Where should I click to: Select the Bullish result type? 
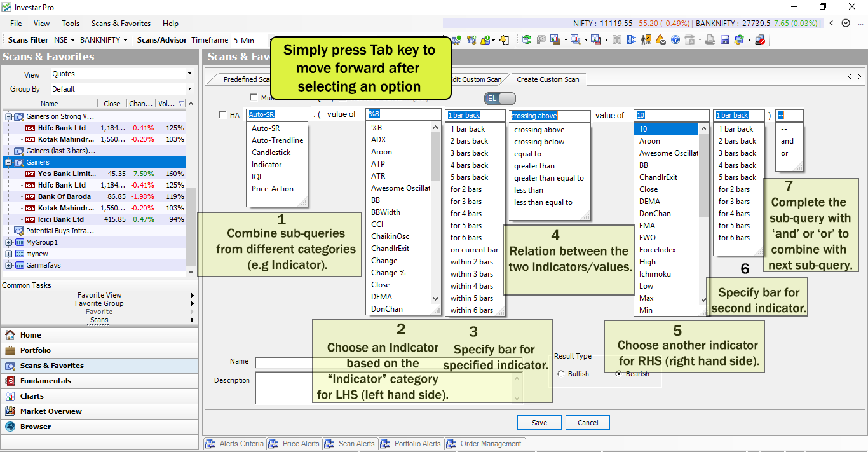coord(560,374)
